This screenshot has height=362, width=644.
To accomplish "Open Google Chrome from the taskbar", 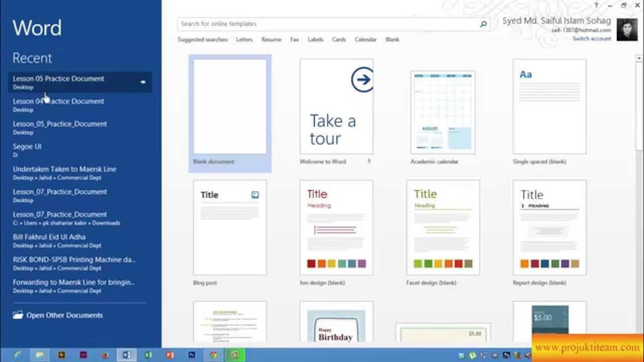I will click(x=213, y=354).
